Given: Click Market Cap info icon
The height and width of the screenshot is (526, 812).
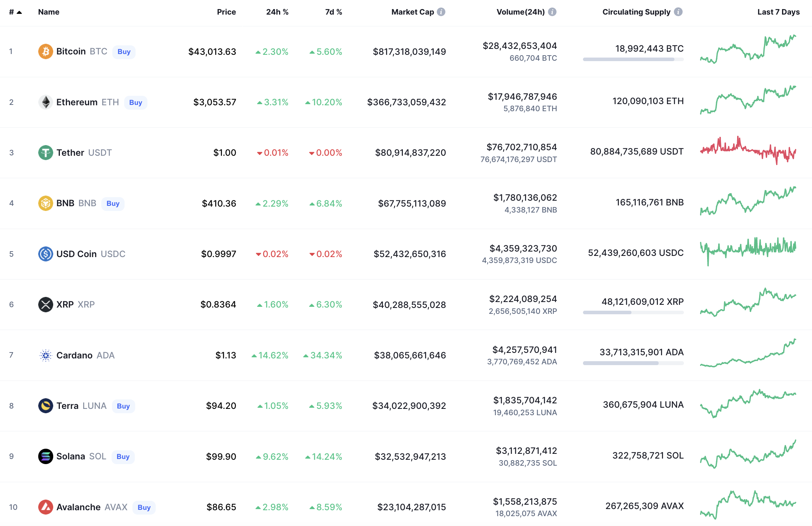Looking at the screenshot, I should coord(441,12).
